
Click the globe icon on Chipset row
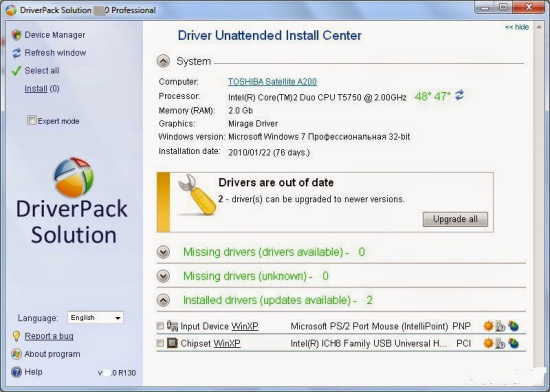(514, 343)
